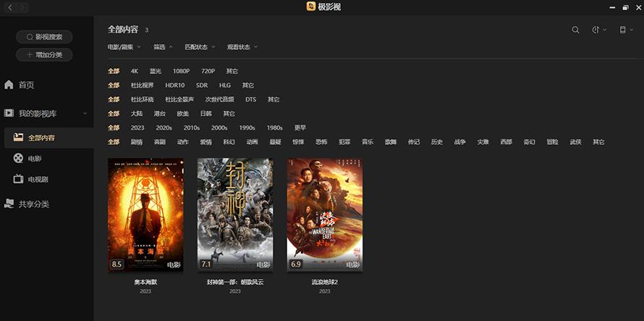Filter region by 港台
The width and height of the screenshot is (644, 321).
pos(160,114)
